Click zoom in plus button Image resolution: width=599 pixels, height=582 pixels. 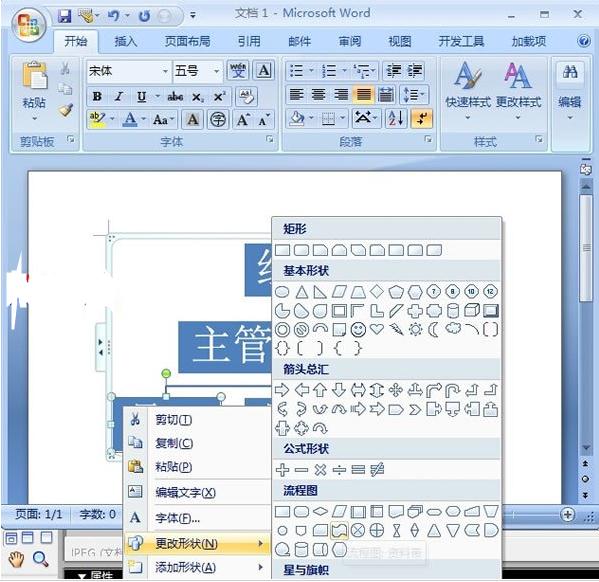point(568,514)
